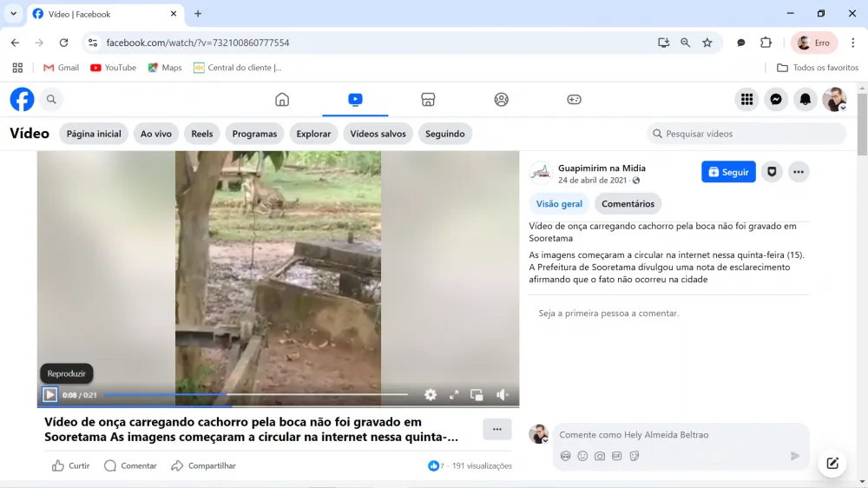Insert an avatar sticker in the comment
The image size is (868, 488).
[x=565, y=456]
